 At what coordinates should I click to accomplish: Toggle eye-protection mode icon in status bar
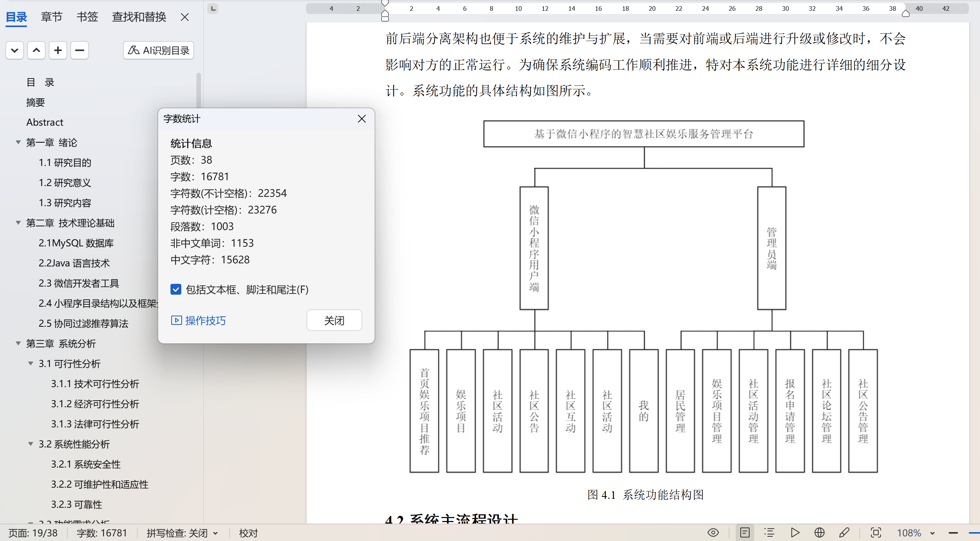[x=713, y=533]
